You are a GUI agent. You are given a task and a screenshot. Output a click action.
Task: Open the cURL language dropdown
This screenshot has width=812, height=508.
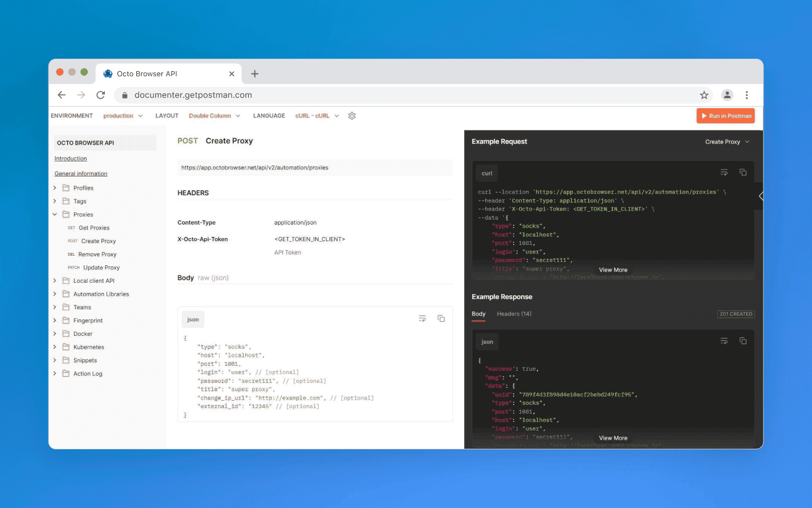317,116
